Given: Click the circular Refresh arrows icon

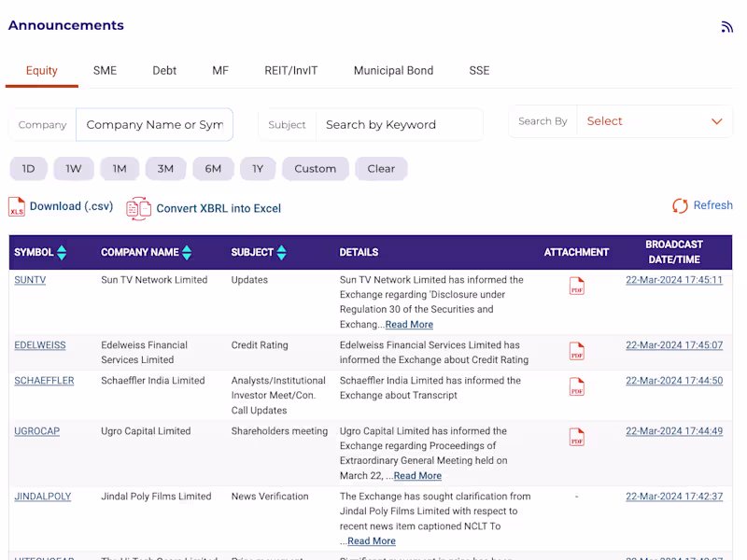Looking at the screenshot, I should (681, 205).
